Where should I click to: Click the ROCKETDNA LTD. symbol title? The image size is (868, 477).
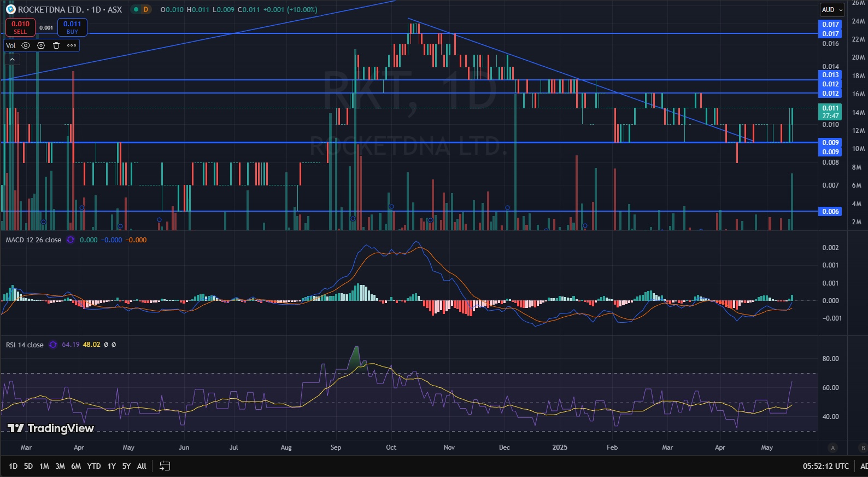click(50, 9)
